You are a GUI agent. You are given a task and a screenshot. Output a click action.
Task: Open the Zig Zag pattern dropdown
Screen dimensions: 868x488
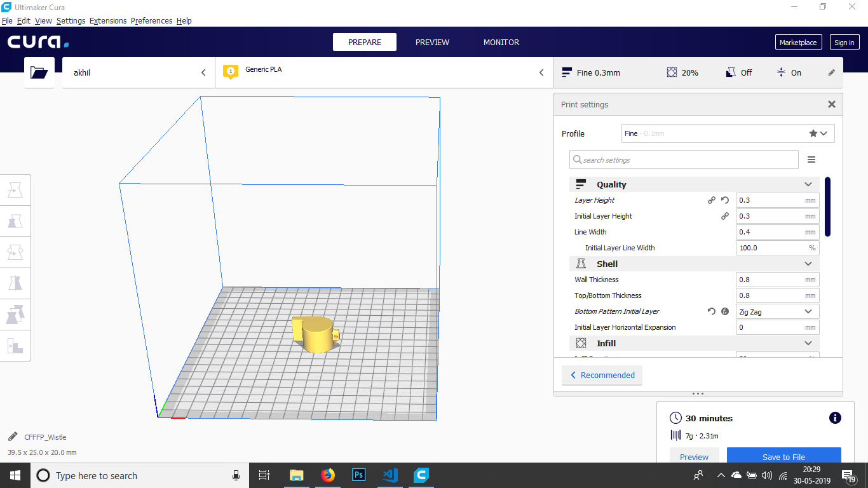coord(778,311)
